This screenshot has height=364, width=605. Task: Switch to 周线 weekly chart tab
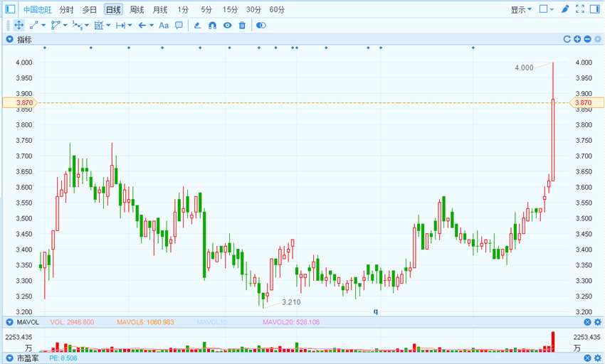click(137, 10)
